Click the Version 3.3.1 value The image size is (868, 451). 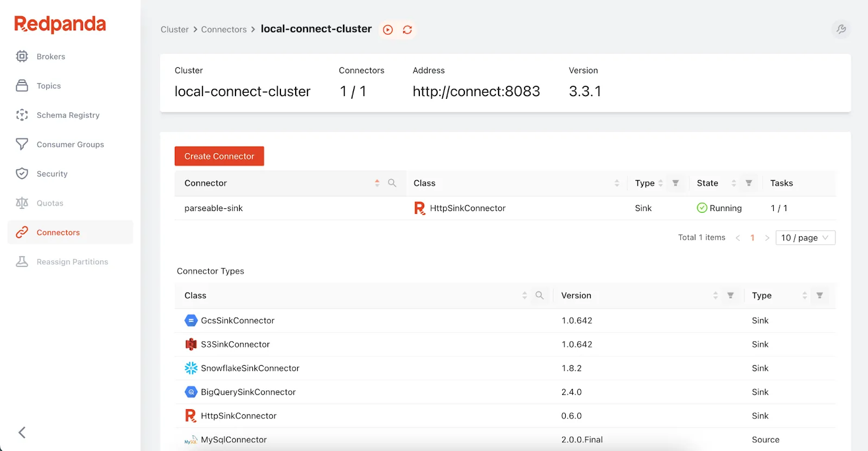pyautogui.click(x=585, y=91)
